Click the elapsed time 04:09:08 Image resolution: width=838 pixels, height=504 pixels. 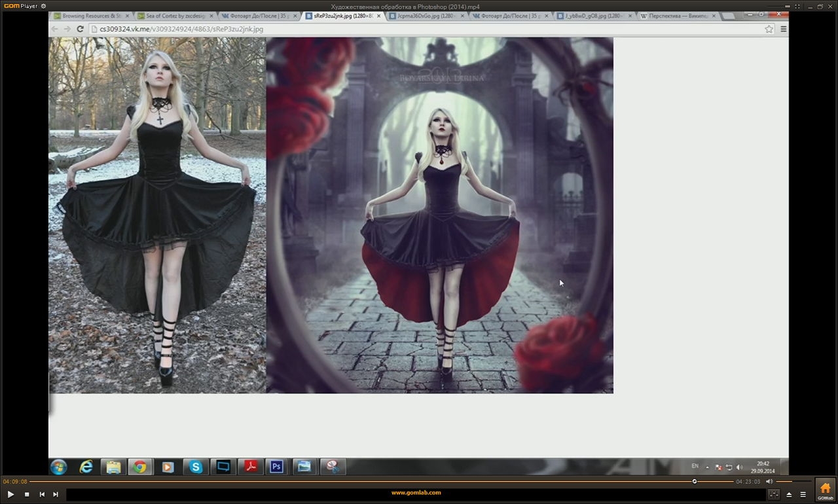(x=15, y=482)
